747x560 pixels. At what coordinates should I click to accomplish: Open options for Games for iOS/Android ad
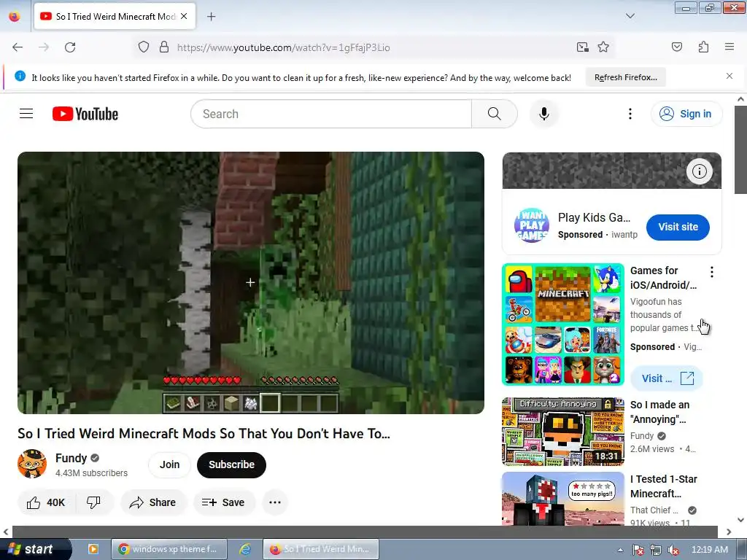712,272
